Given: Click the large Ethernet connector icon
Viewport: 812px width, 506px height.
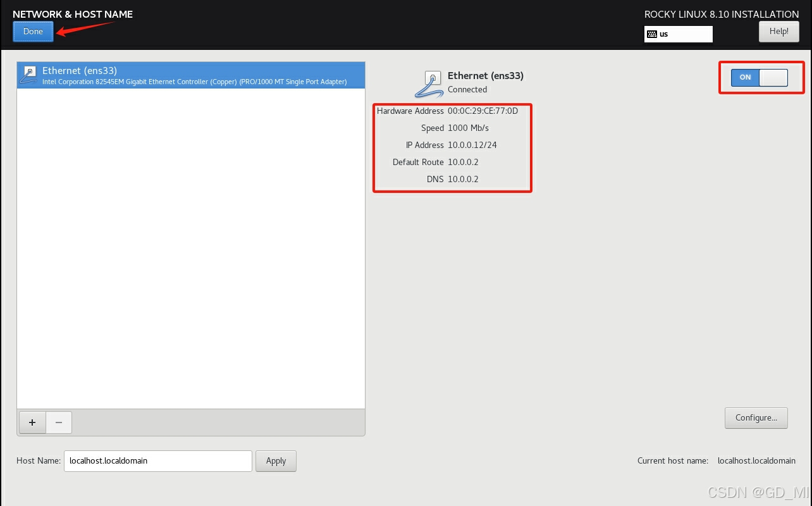Looking at the screenshot, I should click(429, 84).
